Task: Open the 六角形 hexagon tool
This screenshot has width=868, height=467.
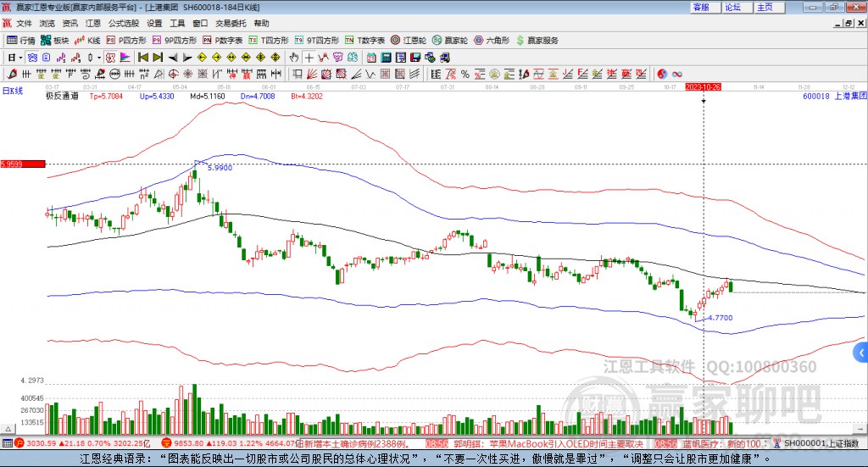Action: click(492, 41)
